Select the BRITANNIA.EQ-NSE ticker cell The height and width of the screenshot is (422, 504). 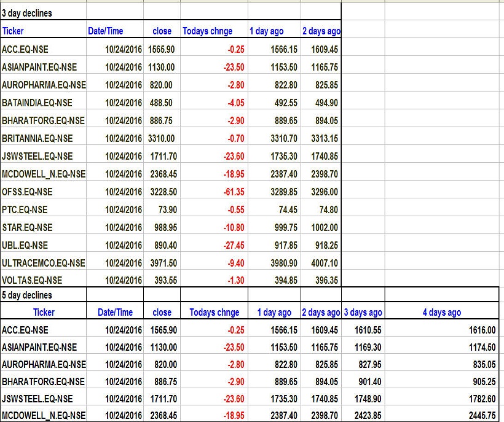click(x=37, y=138)
